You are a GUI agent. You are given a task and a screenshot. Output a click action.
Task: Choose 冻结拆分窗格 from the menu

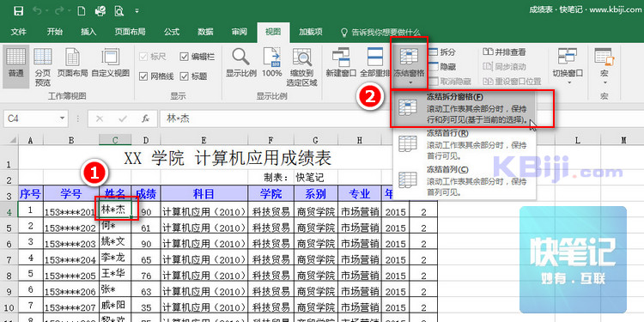tap(464, 108)
